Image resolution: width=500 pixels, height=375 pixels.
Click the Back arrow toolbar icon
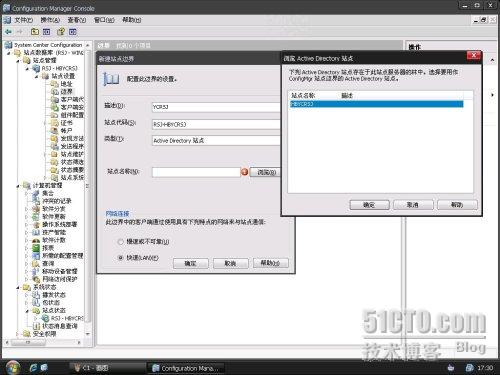click(x=8, y=32)
